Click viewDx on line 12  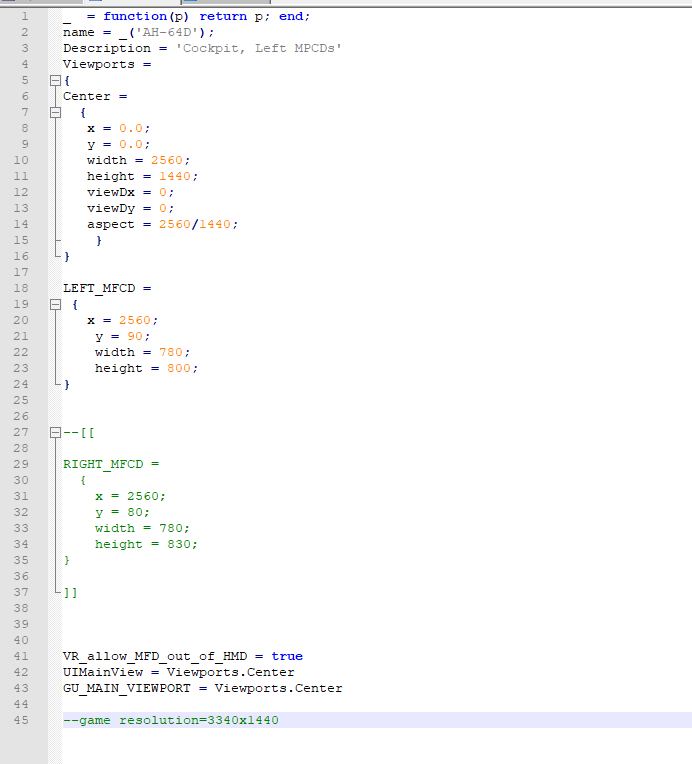[111, 192]
